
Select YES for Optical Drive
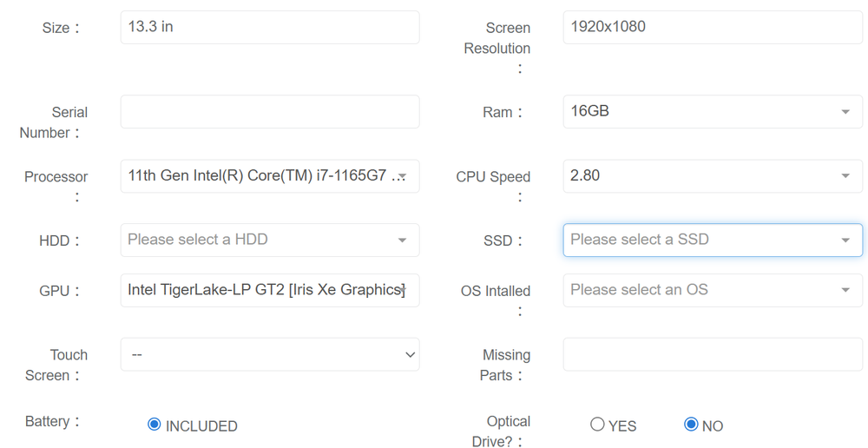(x=597, y=425)
